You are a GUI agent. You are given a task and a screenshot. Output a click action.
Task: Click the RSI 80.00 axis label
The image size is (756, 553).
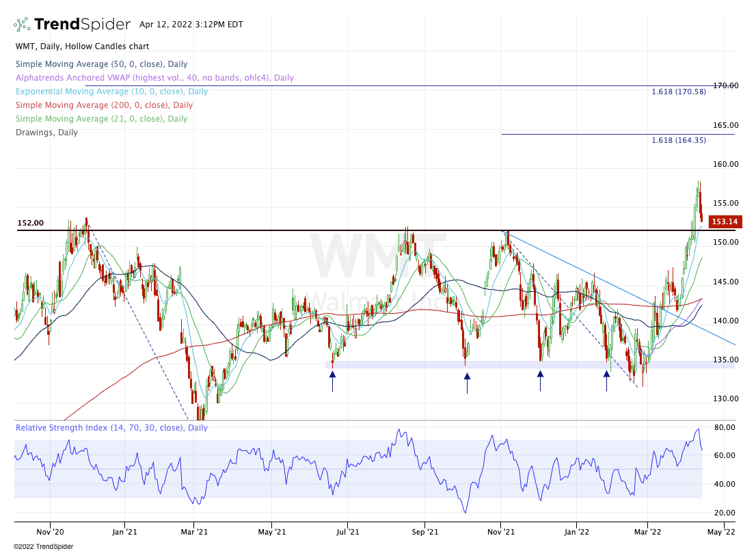(724, 427)
